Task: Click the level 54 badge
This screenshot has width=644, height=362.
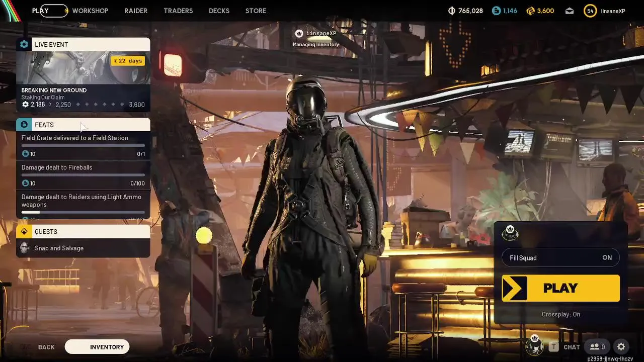Action: 590,11
